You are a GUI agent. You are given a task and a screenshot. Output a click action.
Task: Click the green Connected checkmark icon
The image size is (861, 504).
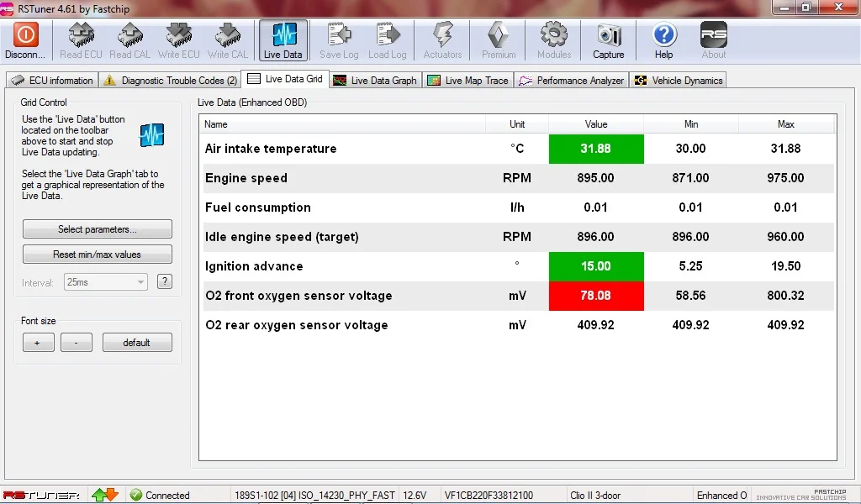(136, 495)
